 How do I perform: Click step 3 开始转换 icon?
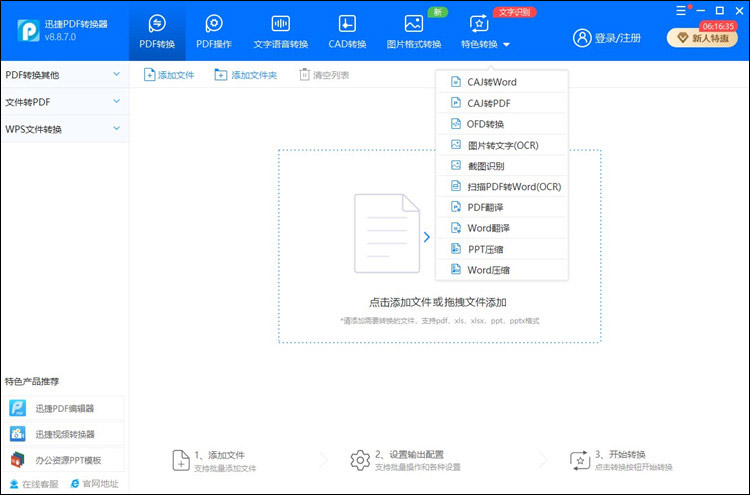tap(580, 461)
